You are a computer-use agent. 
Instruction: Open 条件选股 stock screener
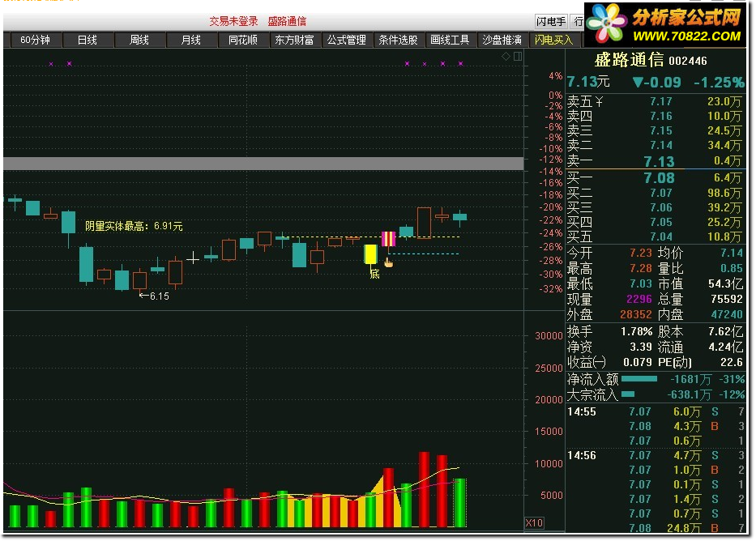point(398,40)
